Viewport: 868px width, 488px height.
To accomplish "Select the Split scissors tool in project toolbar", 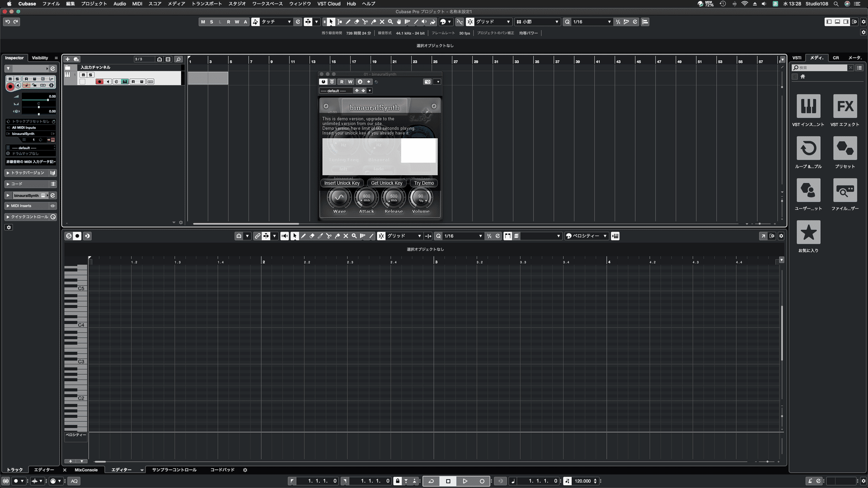I will [x=365, y=22].
